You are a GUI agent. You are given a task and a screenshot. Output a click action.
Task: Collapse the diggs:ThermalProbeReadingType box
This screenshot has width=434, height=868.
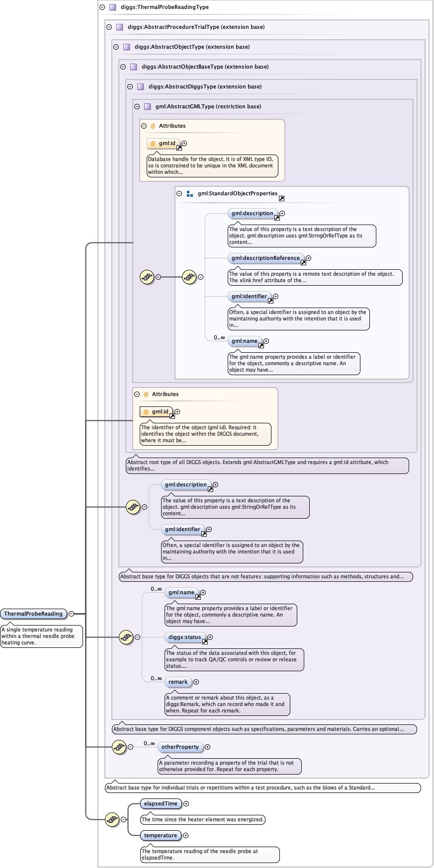(x=102, y=7)
